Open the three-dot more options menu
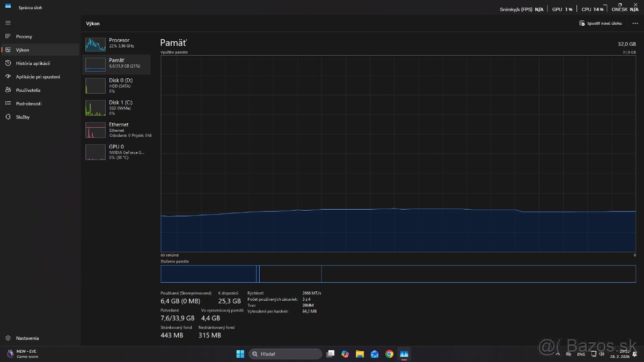Viewport: 644px width, 362px height. pos(635,24)
